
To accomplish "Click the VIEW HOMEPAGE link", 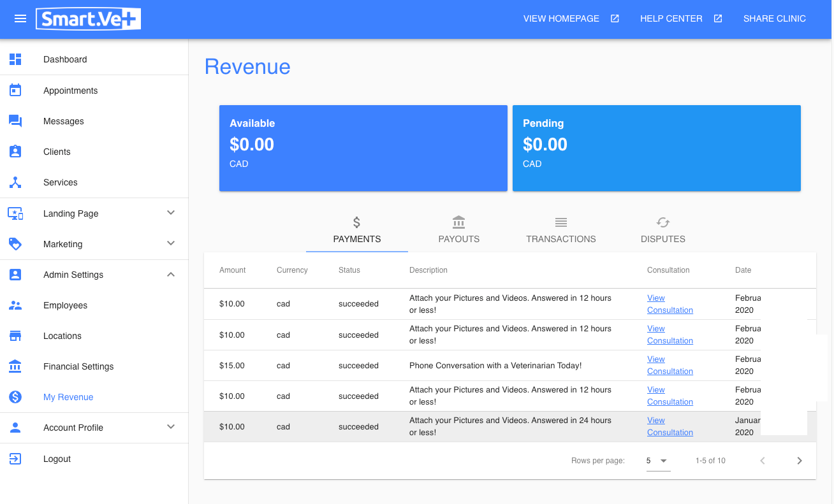I will [561, 18].
